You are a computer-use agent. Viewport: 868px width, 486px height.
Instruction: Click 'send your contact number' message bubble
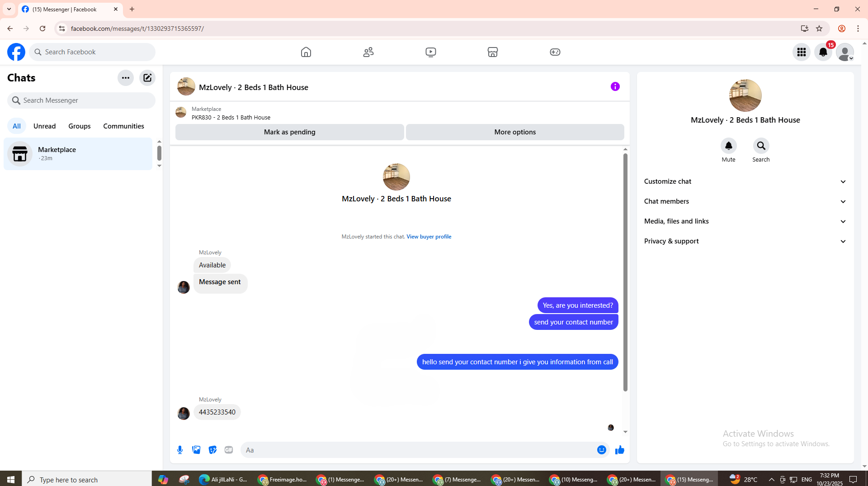573,322
